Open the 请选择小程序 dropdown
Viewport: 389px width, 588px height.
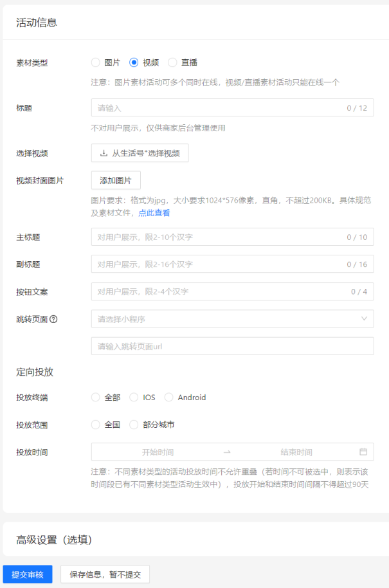[x=232, y=319]
